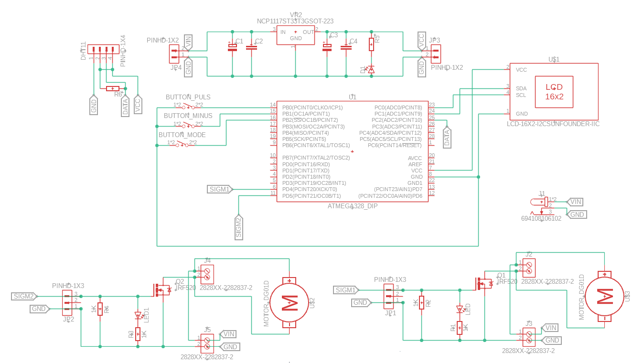Click the JP4 pin header symbol
This screenshot has width=644, height=364.
coord(174,54)
